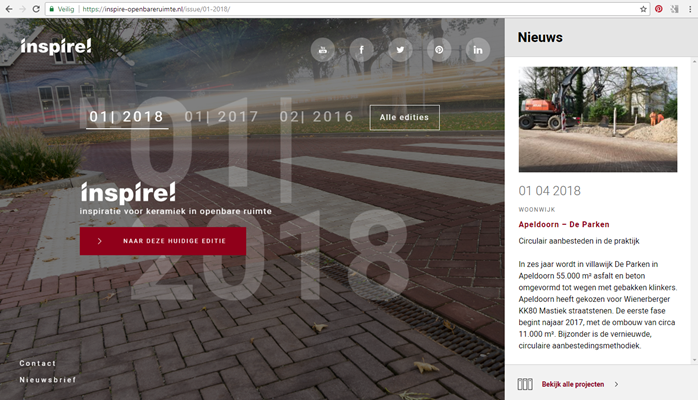Click the Pinterest browser extension icon
This screenshot has height=400, width=698.
659,8
